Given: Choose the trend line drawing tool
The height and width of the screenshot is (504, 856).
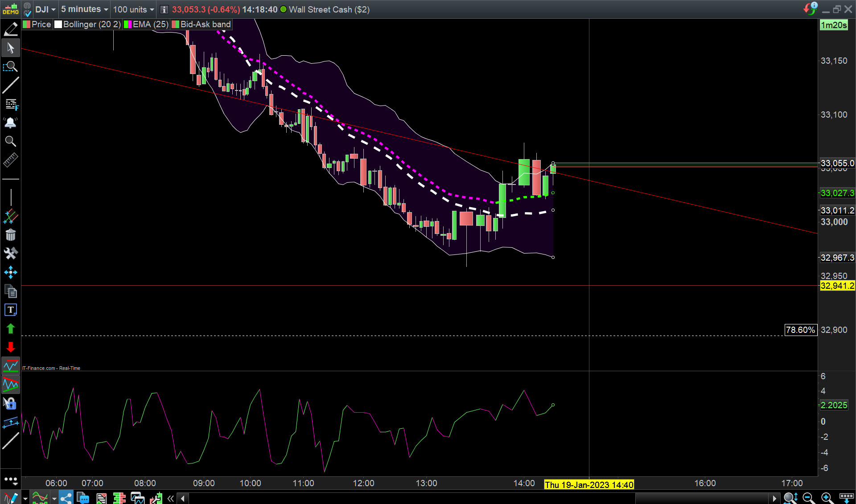Looking at the screenshot, I should click(10, 85).
